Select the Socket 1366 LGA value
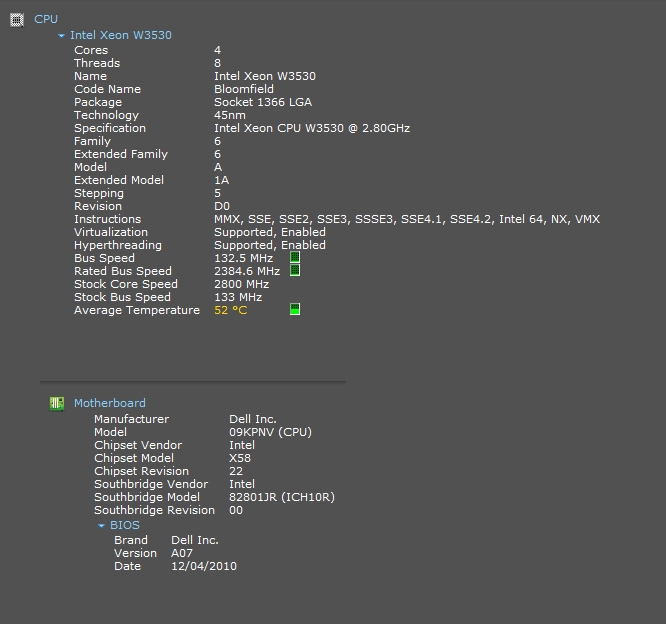The image size is (666, 624). [x=263, y=102]
